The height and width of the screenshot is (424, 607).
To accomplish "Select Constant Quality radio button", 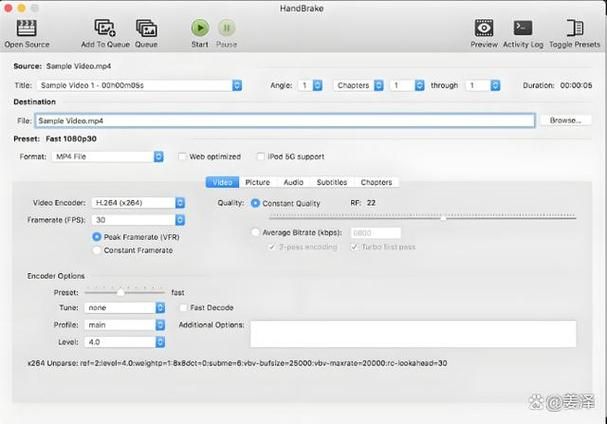I will coord(255,203).
